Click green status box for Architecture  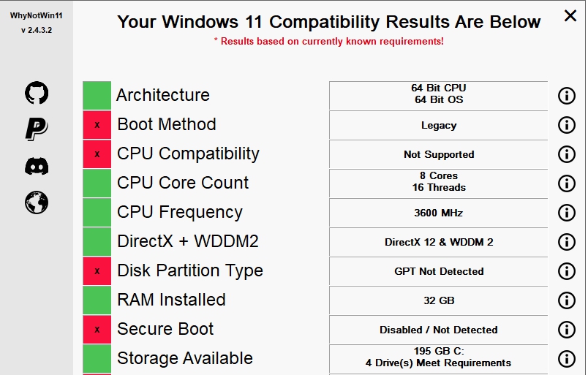[x=97, y=96]
